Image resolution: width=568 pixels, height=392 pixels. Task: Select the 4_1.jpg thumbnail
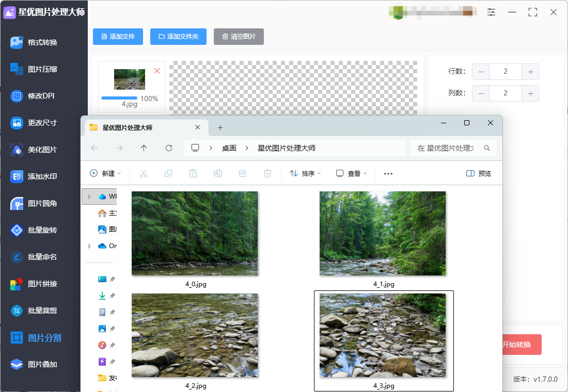pos(383,234)
